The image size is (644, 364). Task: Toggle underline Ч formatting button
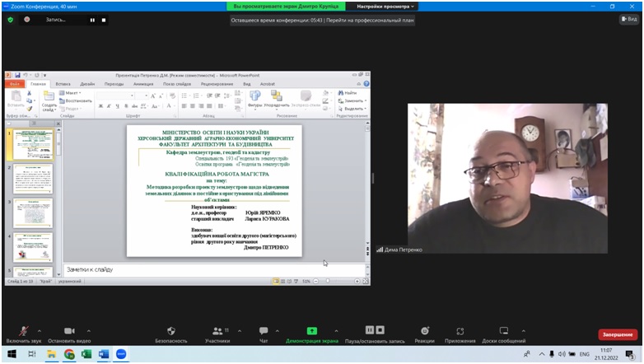118,106
